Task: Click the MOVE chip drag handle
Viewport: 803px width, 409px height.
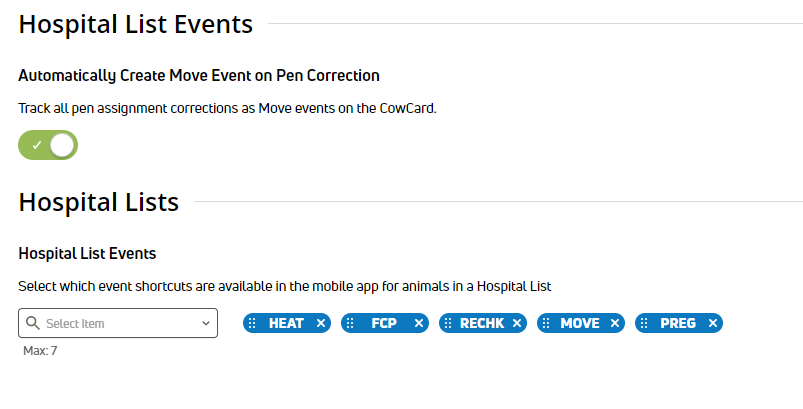Action: coord(546,323)
